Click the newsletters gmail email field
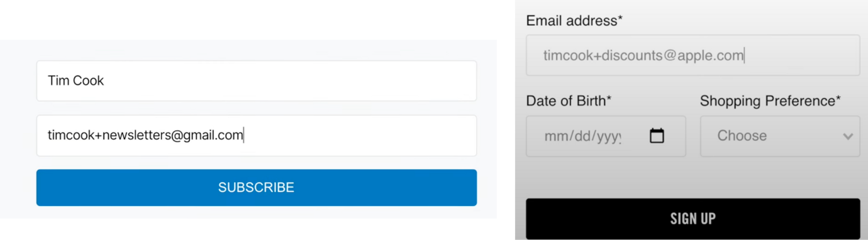Screen dimensions: 868x240 coord(256,136)
